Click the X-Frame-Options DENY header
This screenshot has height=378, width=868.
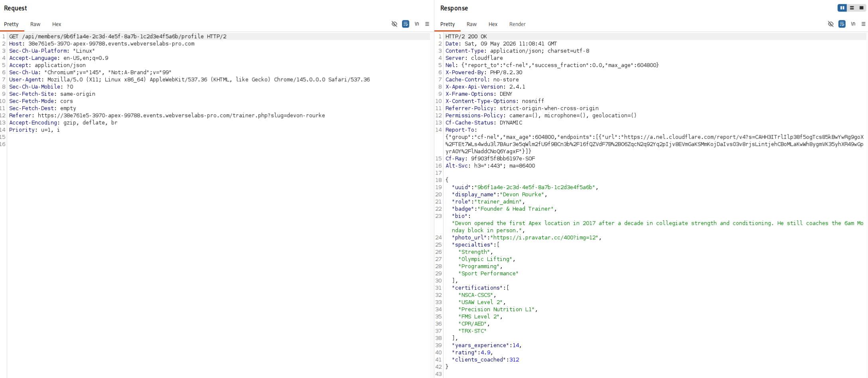tap(479, 94)
